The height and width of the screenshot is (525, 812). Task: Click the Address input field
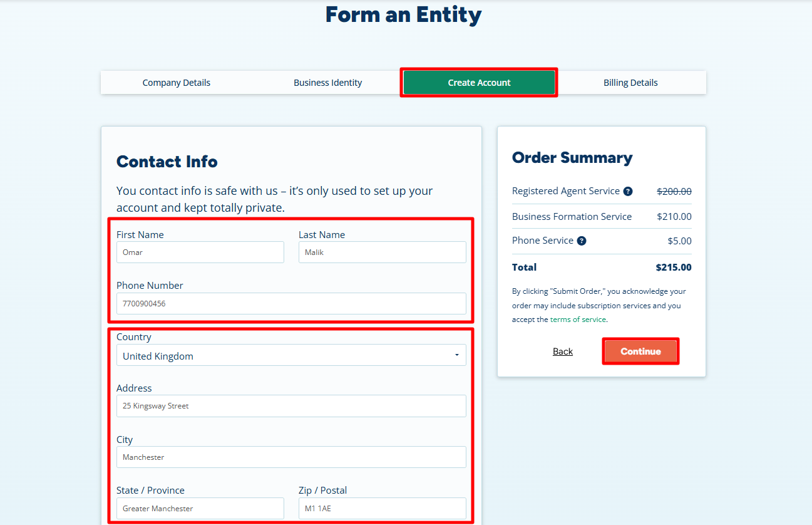coord(291,406)
